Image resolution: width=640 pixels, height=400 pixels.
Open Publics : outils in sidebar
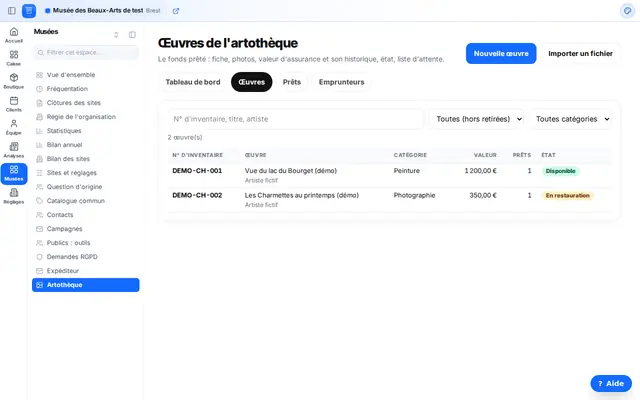tap(86, 243)
